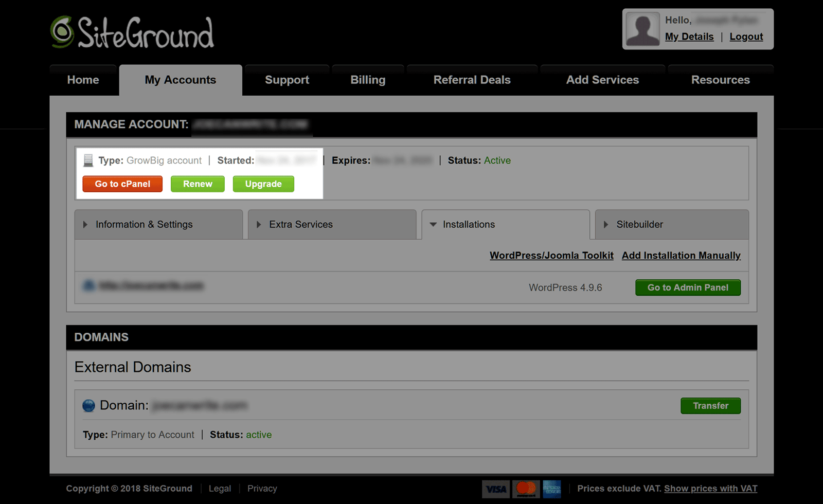
Task: Click the SiteGround logo
Action: [x=132, y=32]
